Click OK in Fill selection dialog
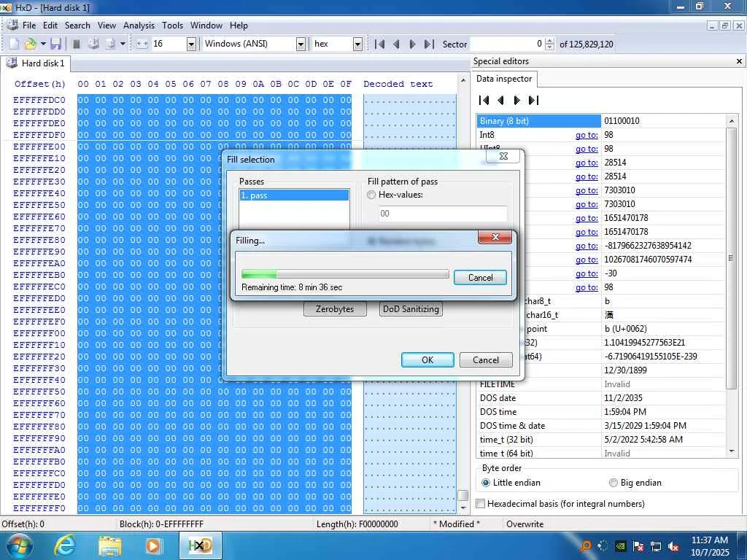The image size is (747, 560). 427,360
